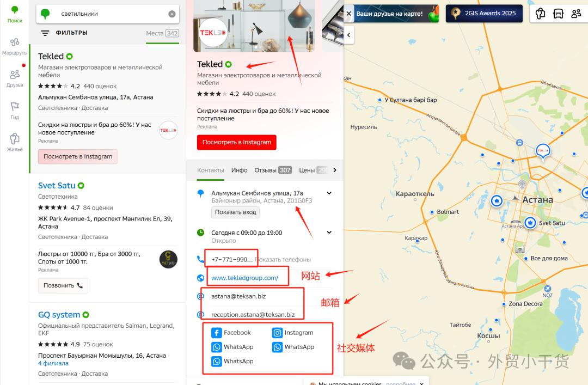Click the Tekled round logo in results ad
588x385 pixels.
(x=168, y=130)
